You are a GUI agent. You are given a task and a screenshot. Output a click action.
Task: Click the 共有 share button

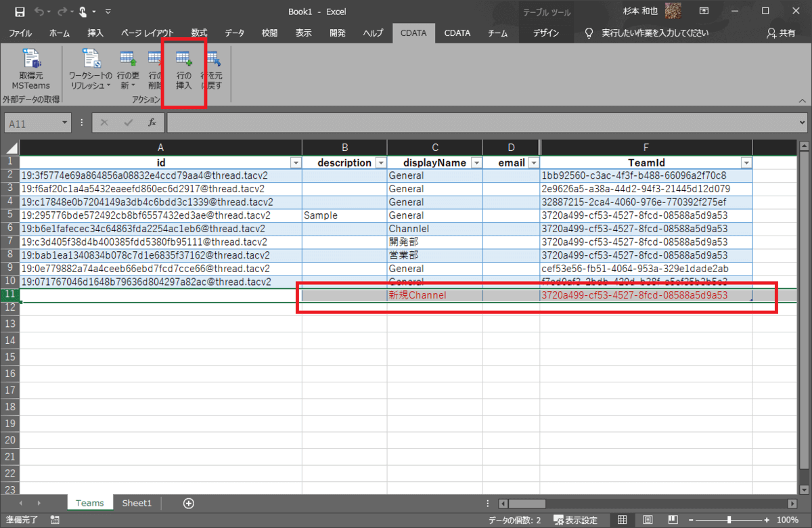point(782,32)
